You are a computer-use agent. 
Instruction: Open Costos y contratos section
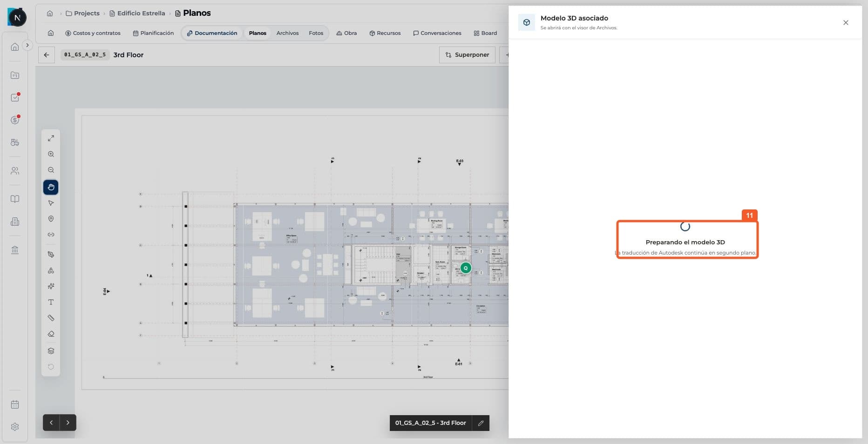(93, 33)
